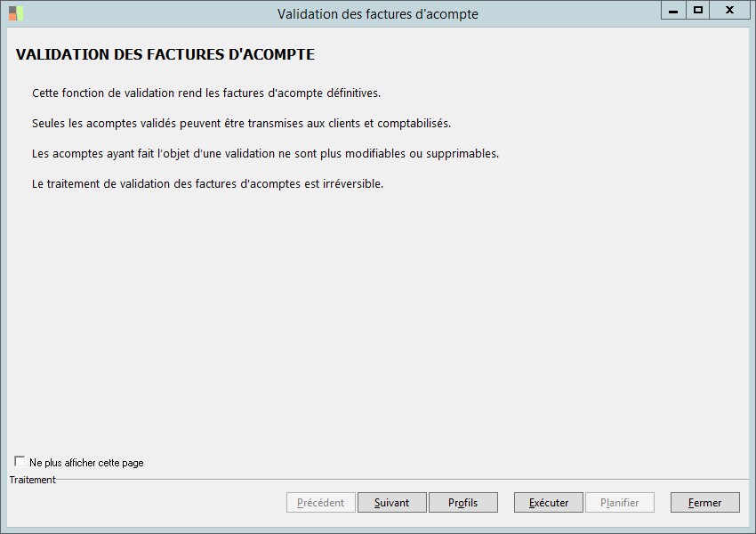Screen dimensions: 756x534
Task: Click the 'Ne plus afficher cette page' label text
Action: pos(86,463)
